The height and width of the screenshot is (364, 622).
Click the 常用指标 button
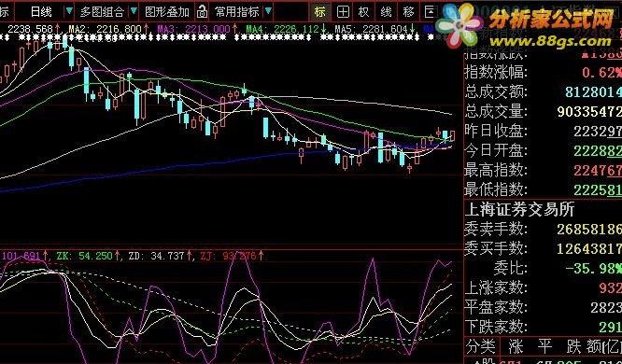point(237,12)
